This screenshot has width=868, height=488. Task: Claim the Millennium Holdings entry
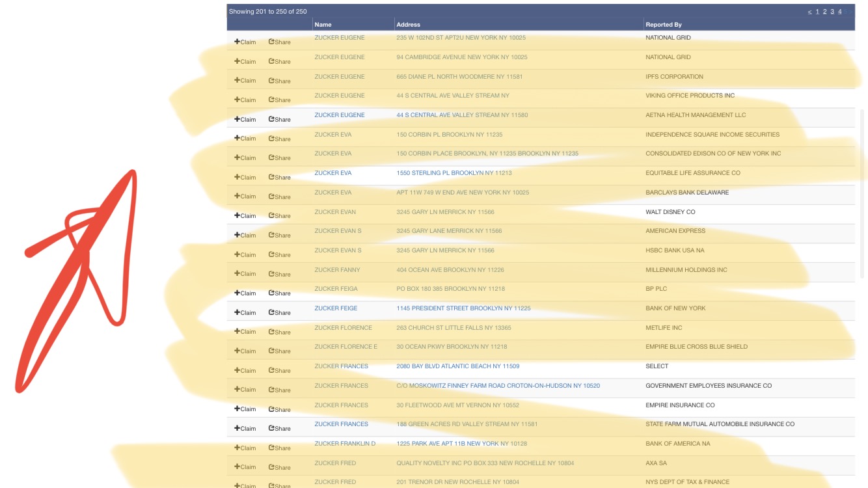(x=245, y=274)
